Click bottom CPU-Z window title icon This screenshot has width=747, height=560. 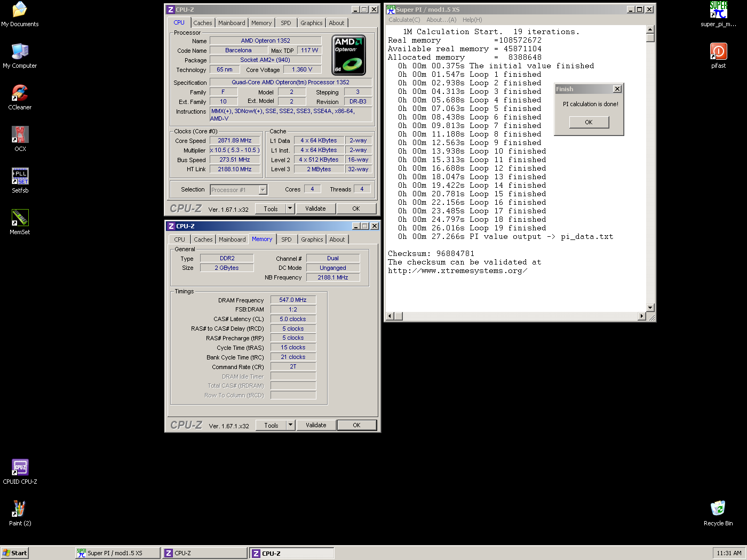coord(171,226)
